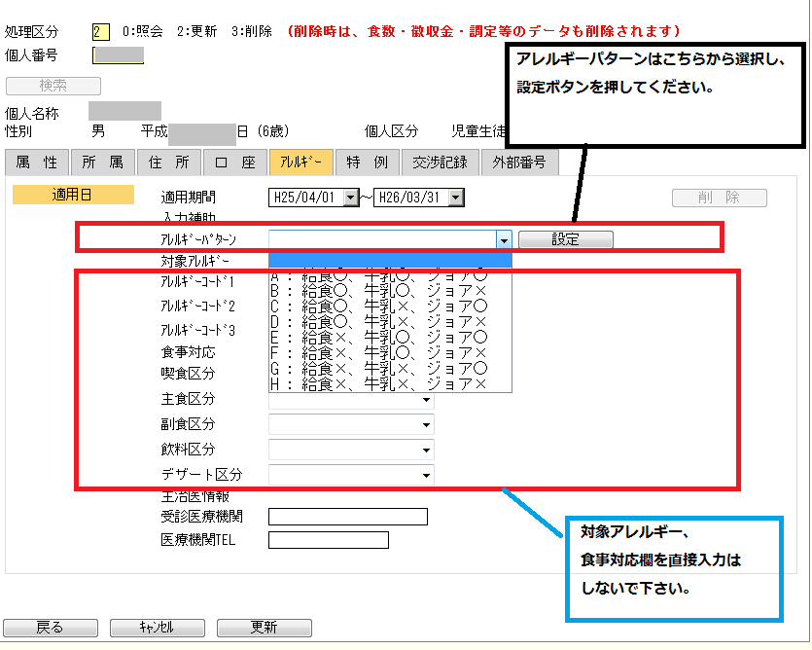Click the ｷｬﾝｾﾙ button
812x650 pixels.
[156, 628]
